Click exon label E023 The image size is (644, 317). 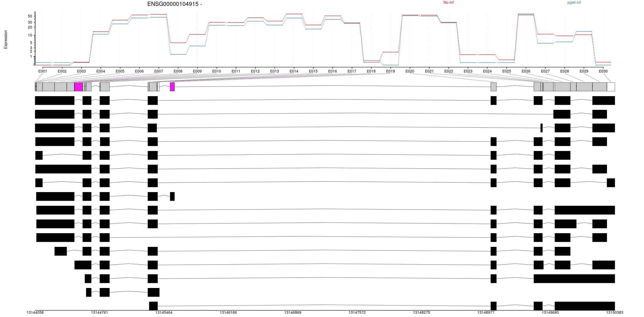[468, 71]
